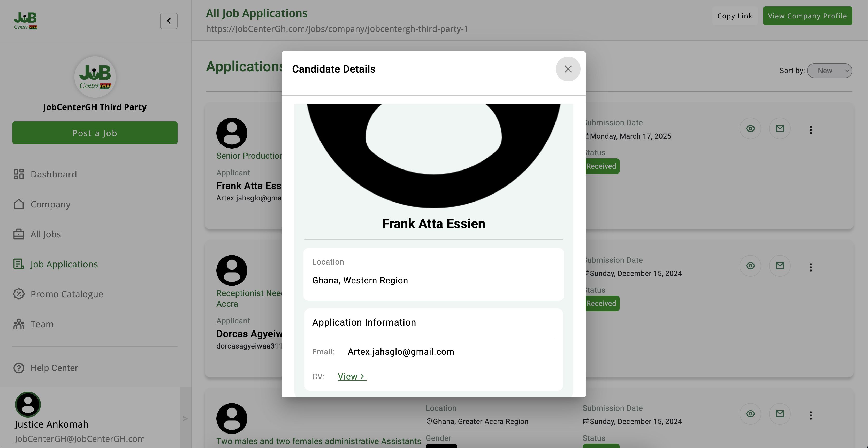Screen dimensions: 868x448
Task: Click the Copy Link button
Action: 735,16
